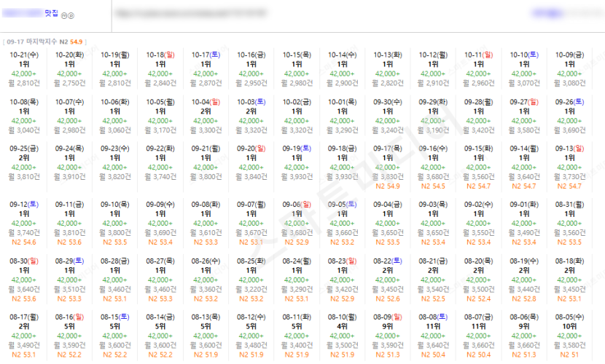Click the 9위 rank under 08-09(일)
The image size is (605, 364).
(x=388, y=327)
